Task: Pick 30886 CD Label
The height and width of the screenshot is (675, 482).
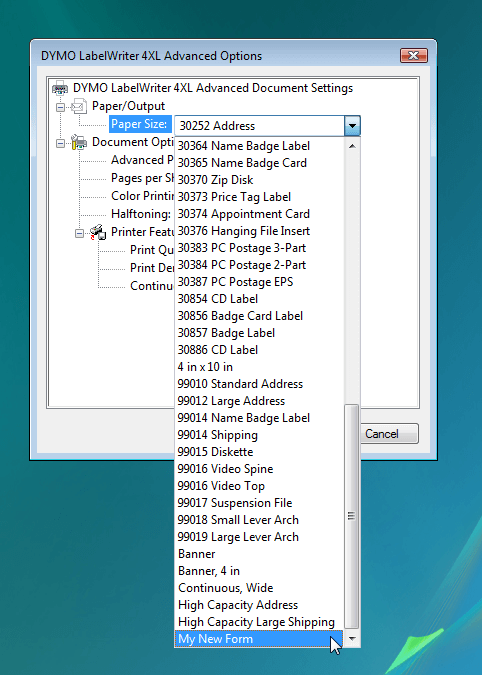Action: (x=259, y=350)
